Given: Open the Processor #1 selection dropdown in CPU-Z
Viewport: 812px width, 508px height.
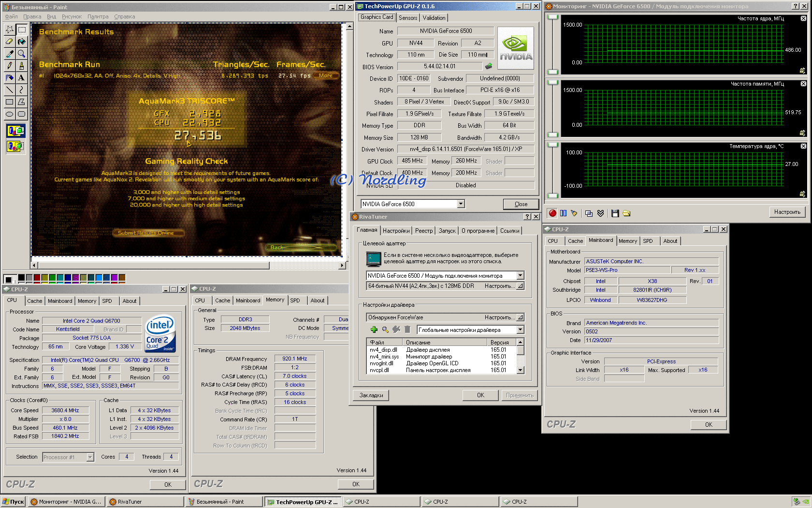Looking at the screenshot, I should coord(90,457).
